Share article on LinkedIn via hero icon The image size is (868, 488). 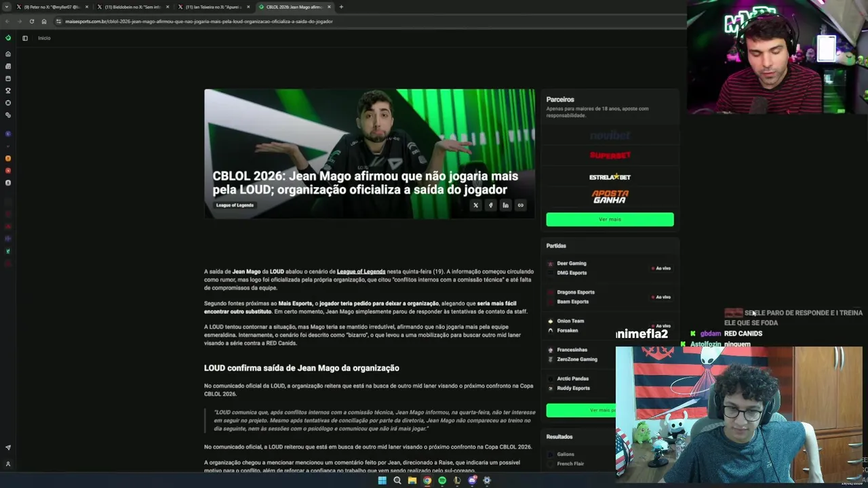click(505, 205)
